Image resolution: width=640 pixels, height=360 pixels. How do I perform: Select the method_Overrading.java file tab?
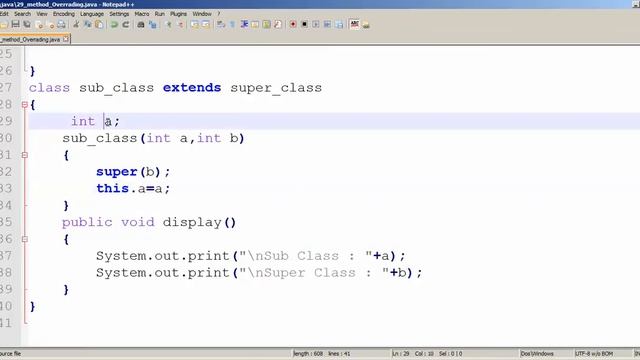coord(31,40)
